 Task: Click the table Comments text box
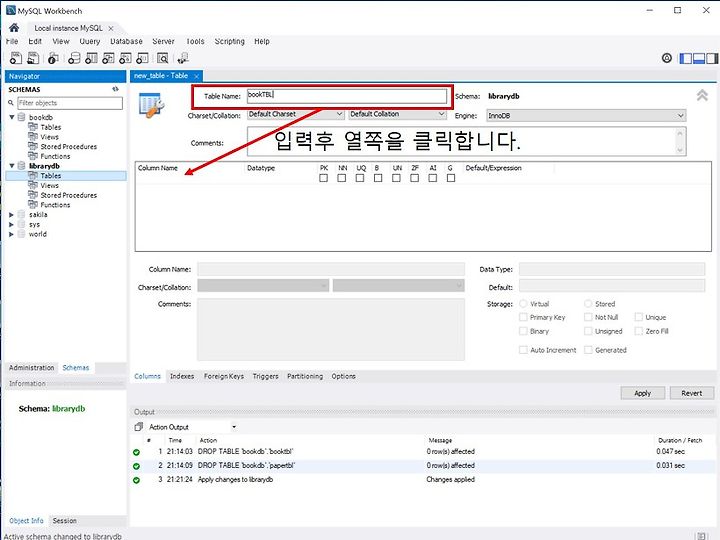(x=467, y=141)
